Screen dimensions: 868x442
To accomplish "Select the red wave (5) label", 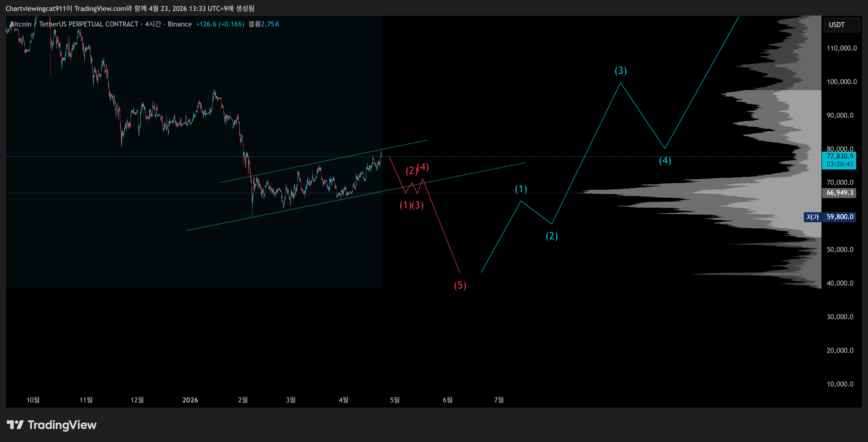I will (x=460, y=285).
